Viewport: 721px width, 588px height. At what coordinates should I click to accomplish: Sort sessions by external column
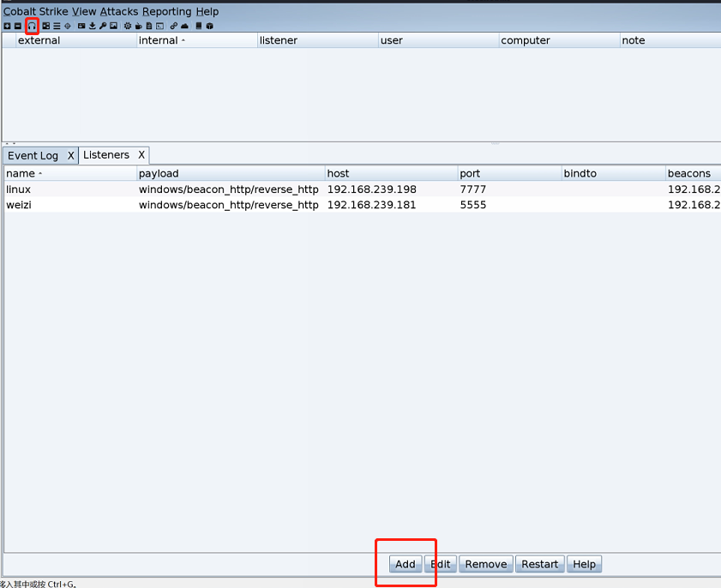click(x=75, y=40)
